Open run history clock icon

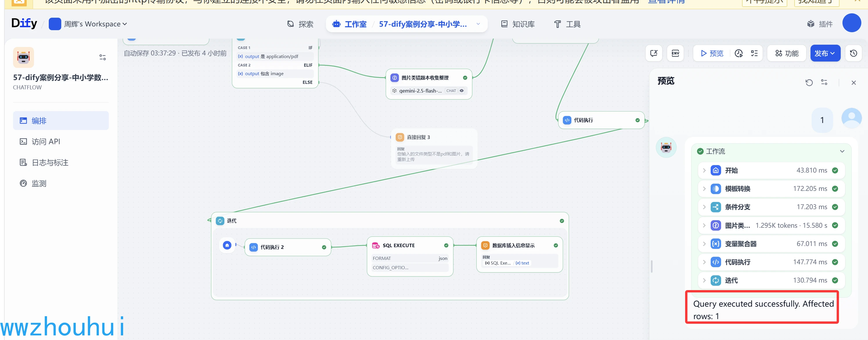click(739, 53)
